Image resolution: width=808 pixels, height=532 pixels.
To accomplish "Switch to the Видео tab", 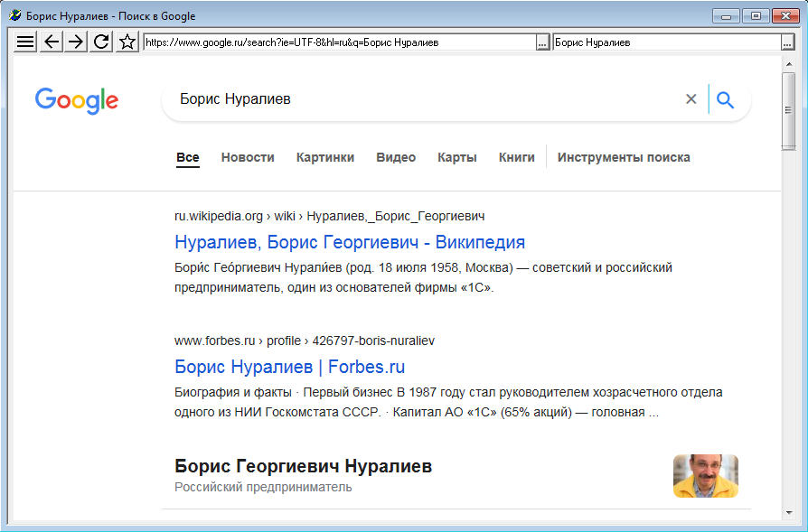I will [x=396, y=157].
